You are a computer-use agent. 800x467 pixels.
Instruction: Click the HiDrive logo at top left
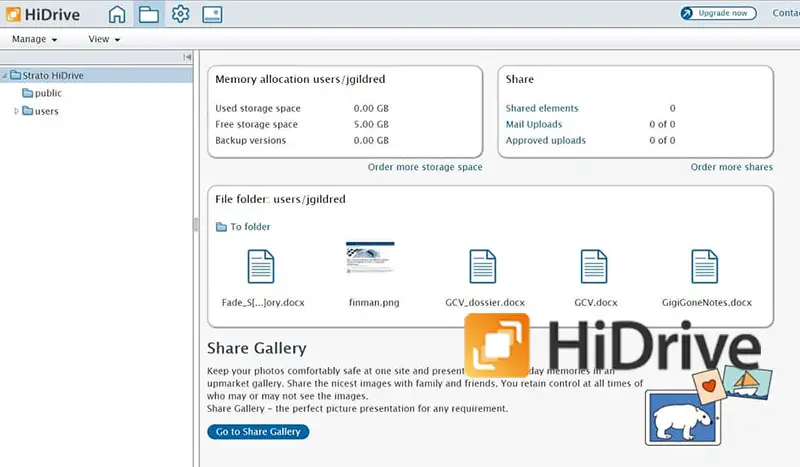(43, 14)
